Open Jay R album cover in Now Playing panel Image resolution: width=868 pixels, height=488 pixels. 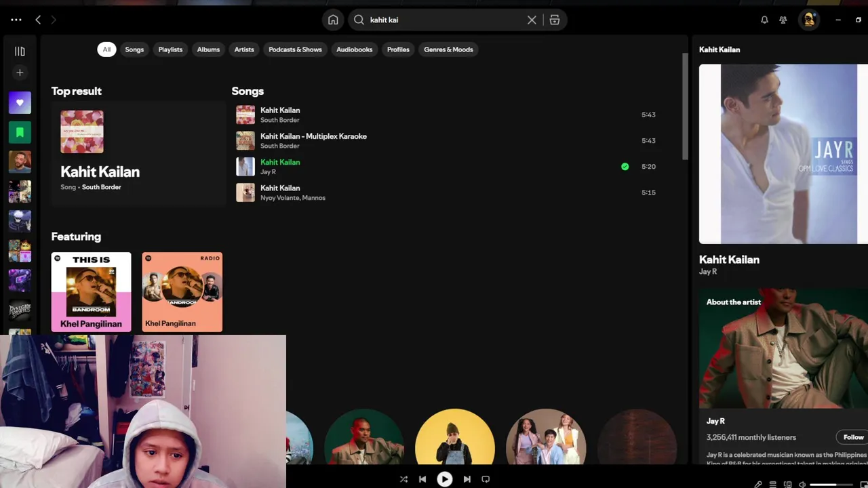[783, 154]
